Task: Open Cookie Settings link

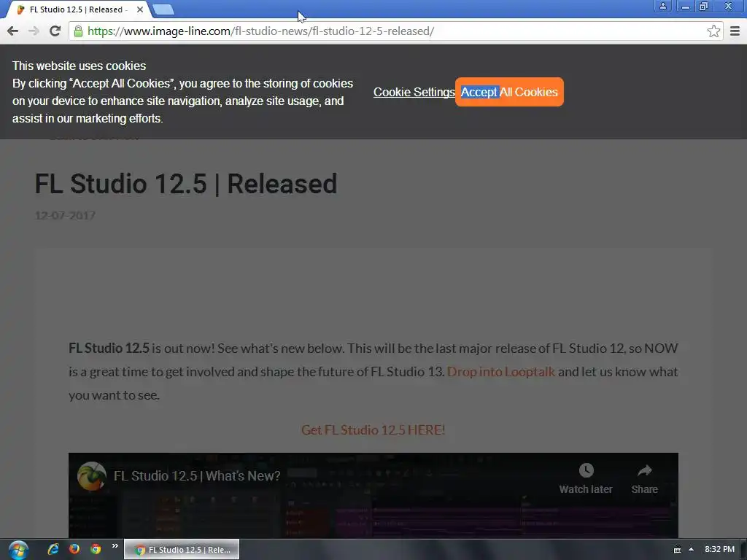Action: click(414, 92)
